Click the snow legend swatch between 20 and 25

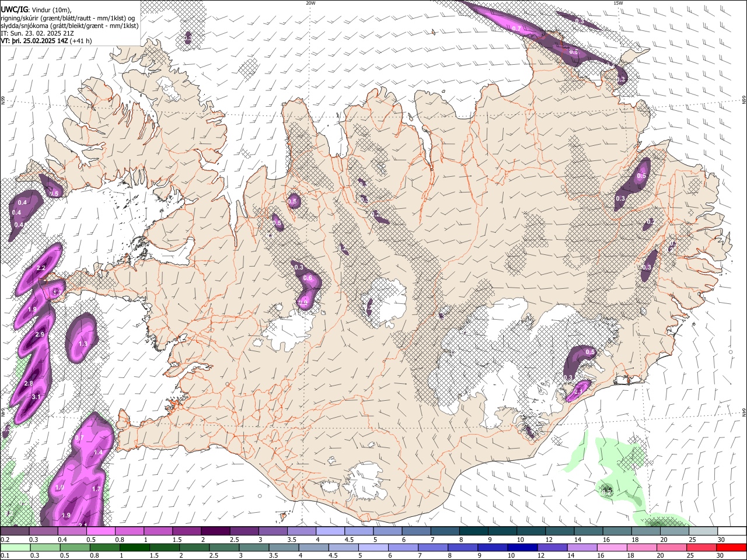[675, 531]
